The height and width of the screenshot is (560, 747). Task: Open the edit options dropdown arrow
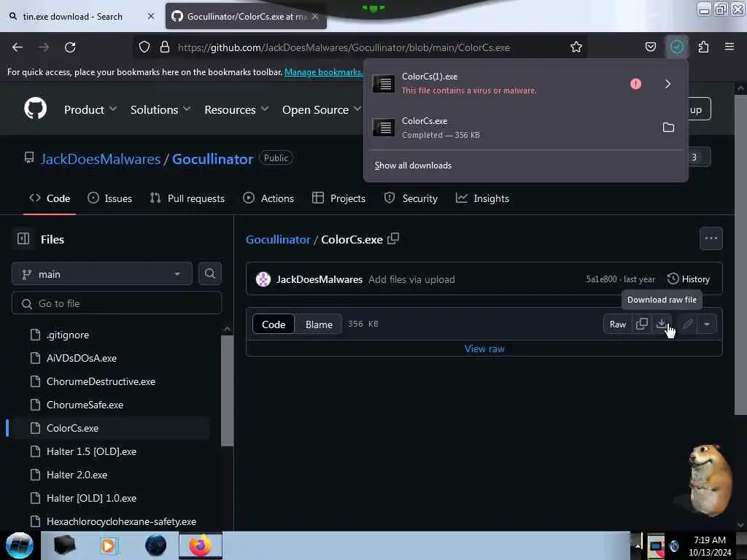pos(707,324)
